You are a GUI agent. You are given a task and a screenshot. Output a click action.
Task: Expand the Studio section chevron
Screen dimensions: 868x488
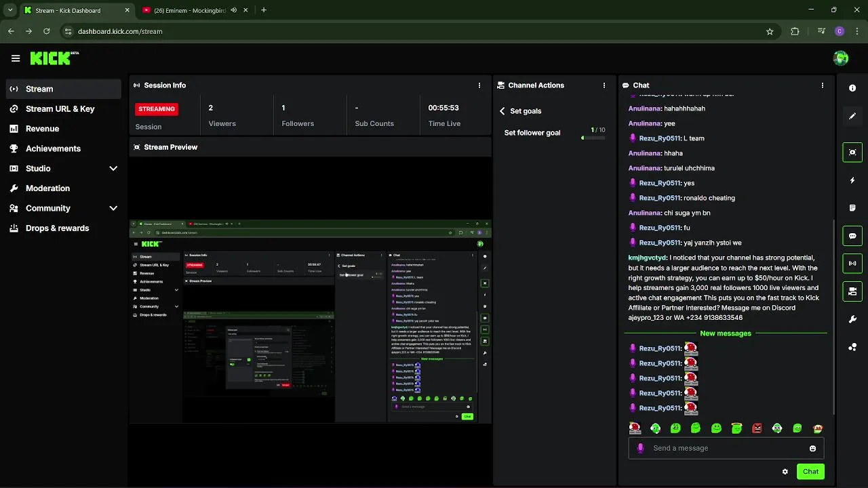(113, 169)
